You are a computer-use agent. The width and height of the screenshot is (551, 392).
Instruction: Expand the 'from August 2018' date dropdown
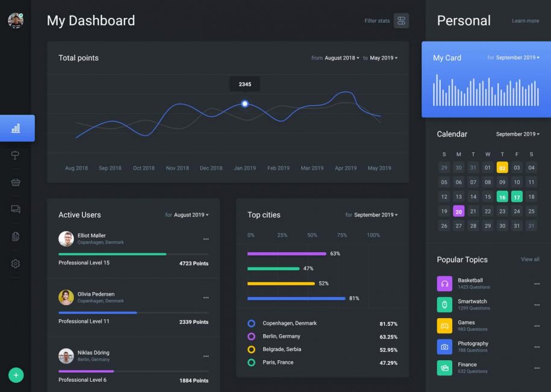pyautogui.click(x=340, y=58)
